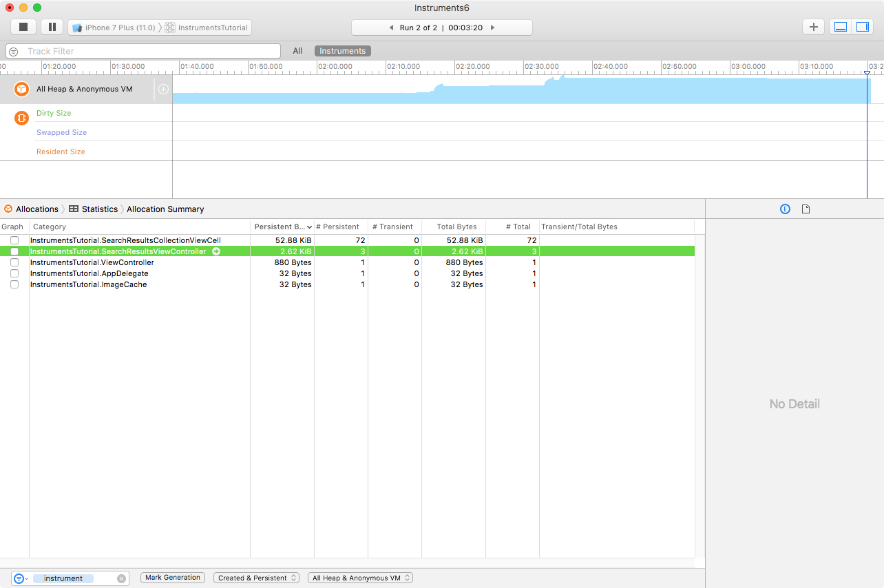Click 880 Bytes in Persistent Bytes column
Screen dimensions: 884x588
(293, 262)
